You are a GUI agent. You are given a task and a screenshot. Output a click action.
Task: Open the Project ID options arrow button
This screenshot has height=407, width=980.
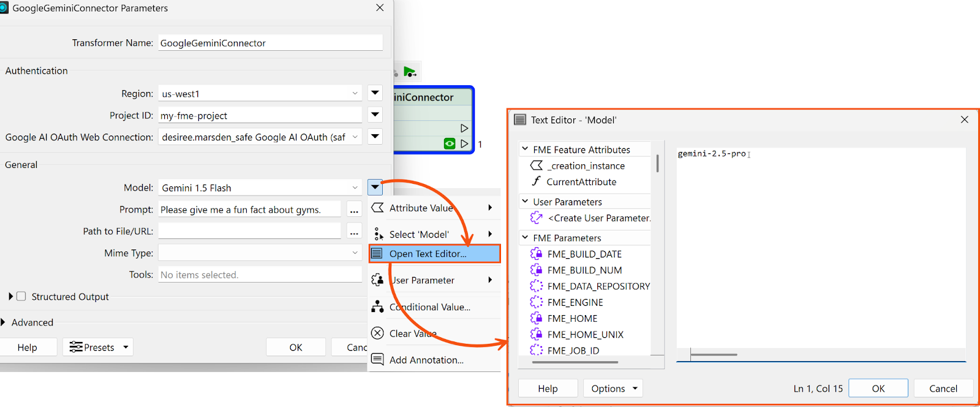(x=375, y=115)
